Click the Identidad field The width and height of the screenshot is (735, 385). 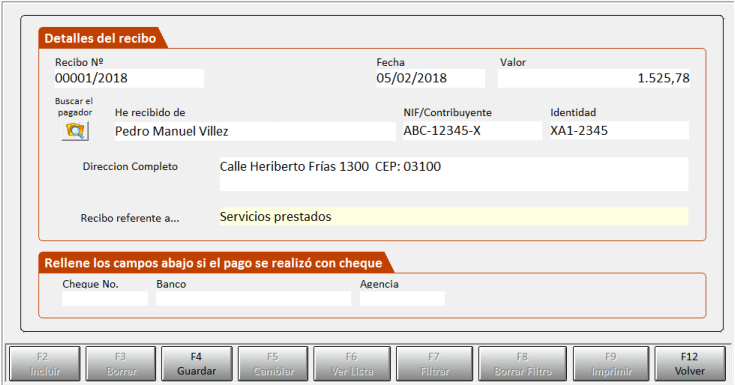click(x=619, y=131)
